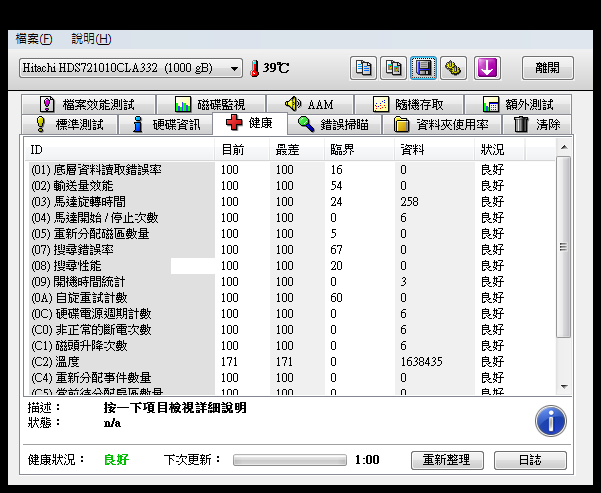601x493 pixels.
Task: Click the 日誌 log button
Action: point(530,460)
